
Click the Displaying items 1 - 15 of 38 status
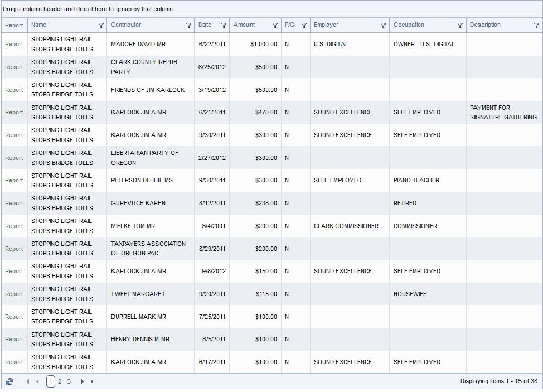coord(498,381)
